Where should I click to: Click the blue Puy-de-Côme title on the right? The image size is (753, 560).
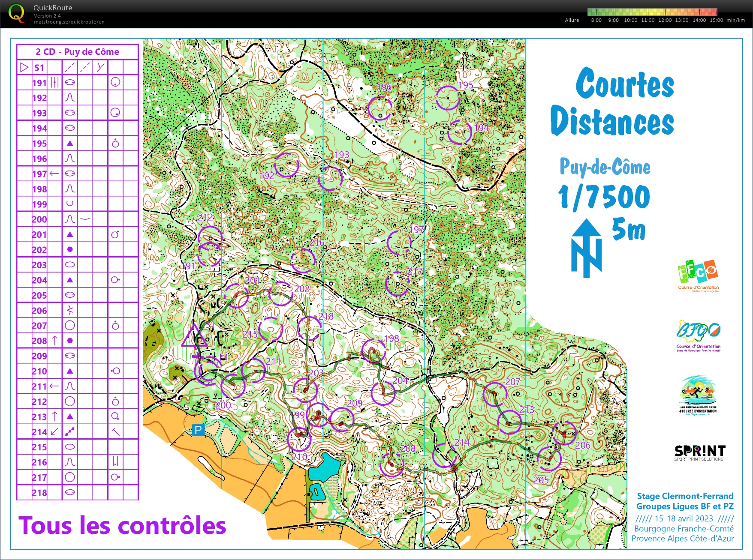click(605, 167)
